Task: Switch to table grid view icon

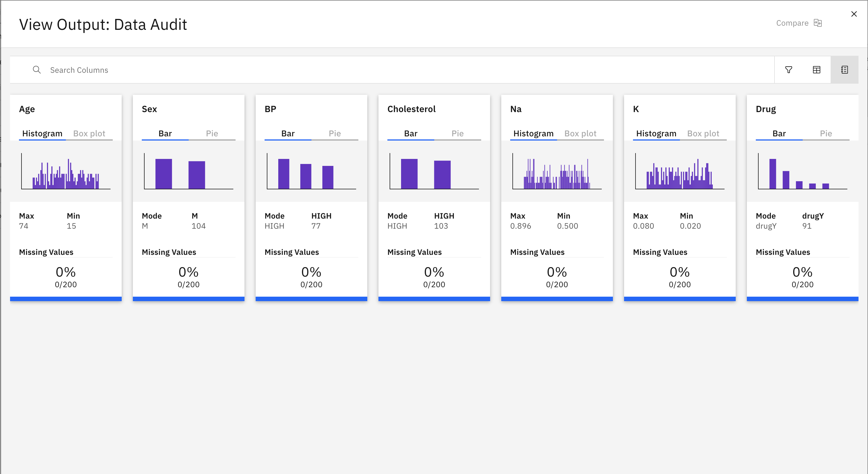Action: [x=816, y=70]
